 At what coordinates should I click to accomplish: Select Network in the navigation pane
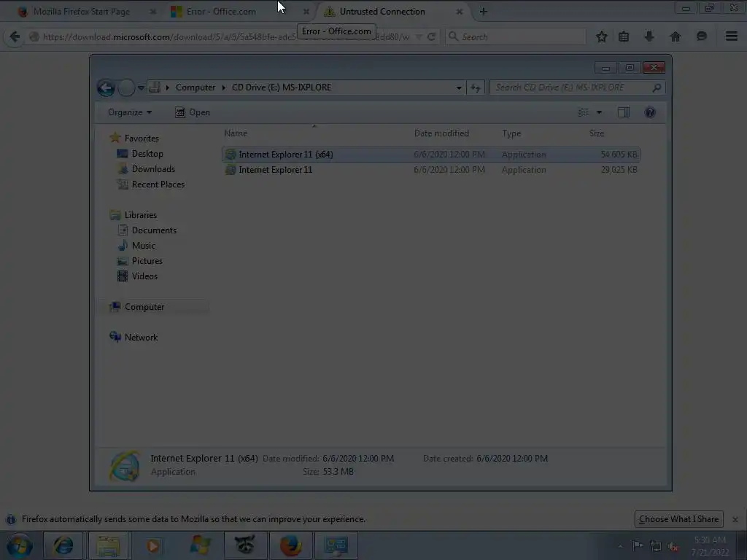(141, 338)
